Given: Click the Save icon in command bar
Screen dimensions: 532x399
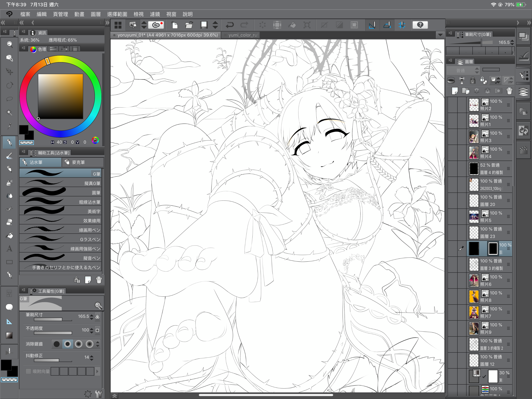Looking at the screenshot, I should (204, 25).
